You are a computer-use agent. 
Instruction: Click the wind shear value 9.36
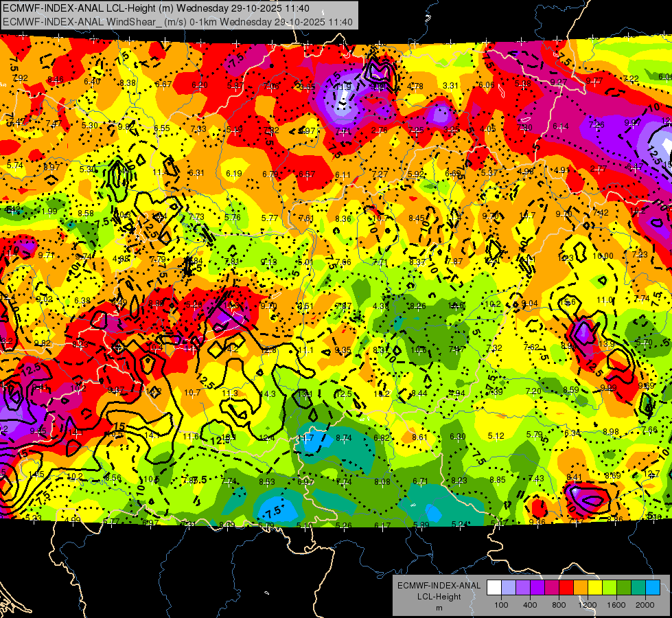(537, 522)
